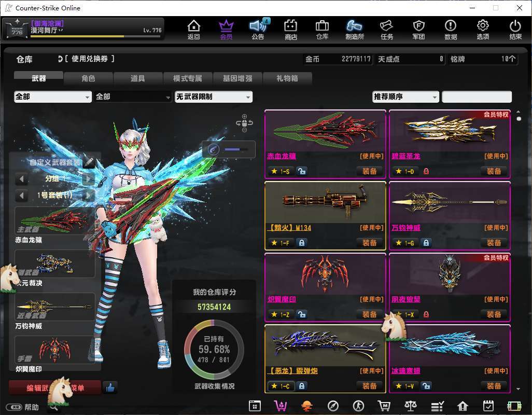
Task: Switch to the 武器 tab
Action: point(38,78)
